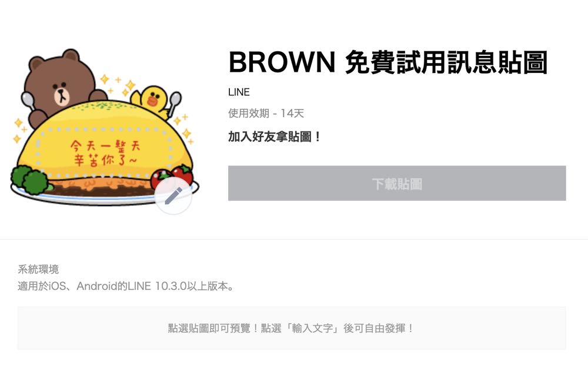Click the 系統環境 heading

(x=38, y=269)
